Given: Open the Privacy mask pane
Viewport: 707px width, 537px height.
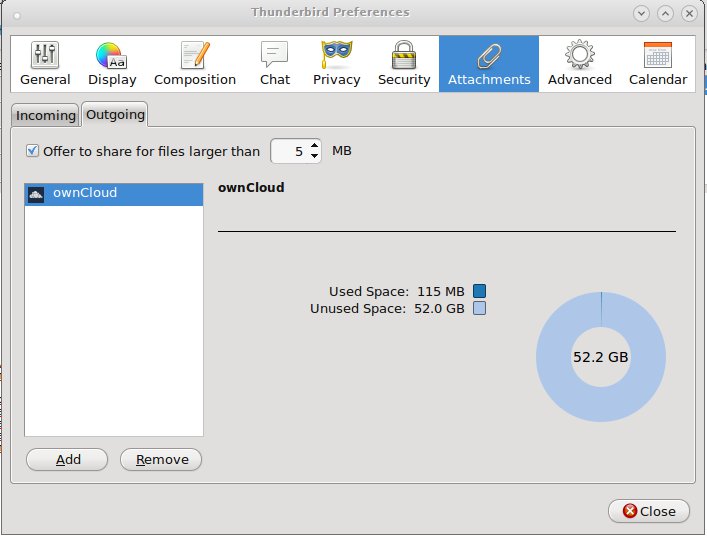Looking at the screenshot, I should 336,64.
